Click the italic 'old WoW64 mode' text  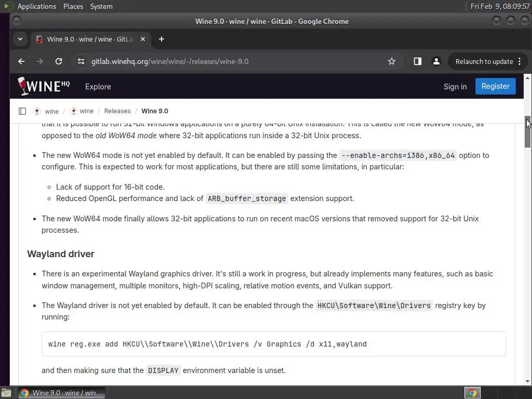(x=126, y=136)
